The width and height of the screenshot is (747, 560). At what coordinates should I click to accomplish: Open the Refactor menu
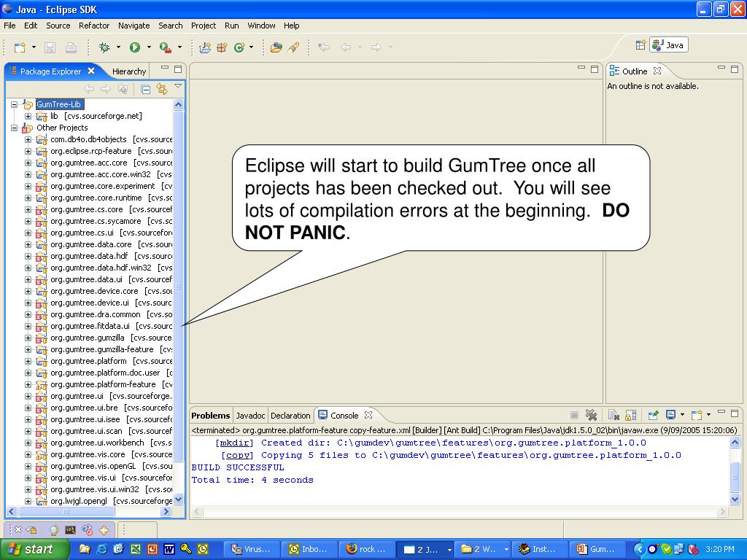point(94,26)
